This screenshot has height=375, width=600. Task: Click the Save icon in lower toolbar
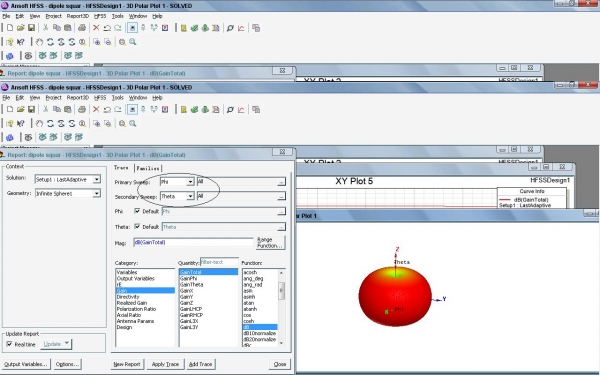click(x=31, y=109)
